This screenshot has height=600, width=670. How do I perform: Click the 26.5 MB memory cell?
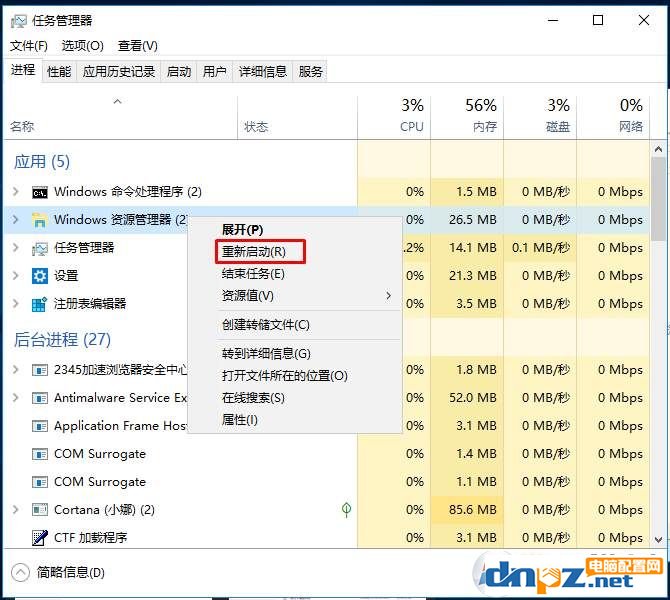467,220
